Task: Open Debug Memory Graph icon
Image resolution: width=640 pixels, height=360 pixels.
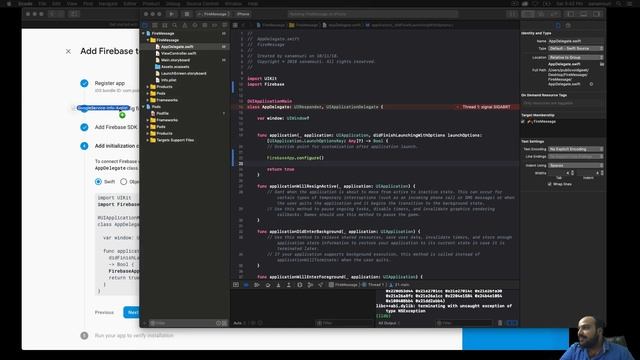Action: click(310, 284)
